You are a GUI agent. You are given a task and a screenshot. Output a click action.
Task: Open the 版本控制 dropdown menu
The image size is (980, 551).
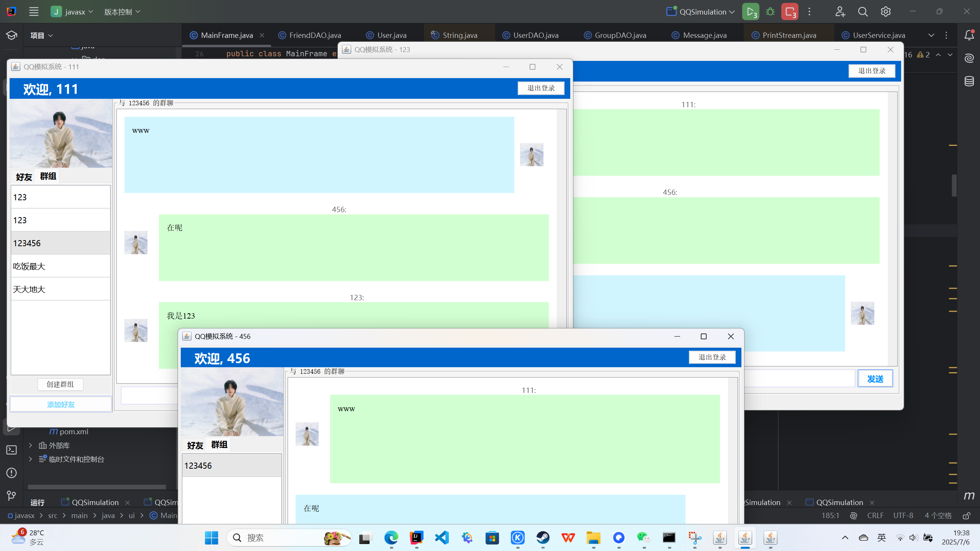(x=122, y=12)
